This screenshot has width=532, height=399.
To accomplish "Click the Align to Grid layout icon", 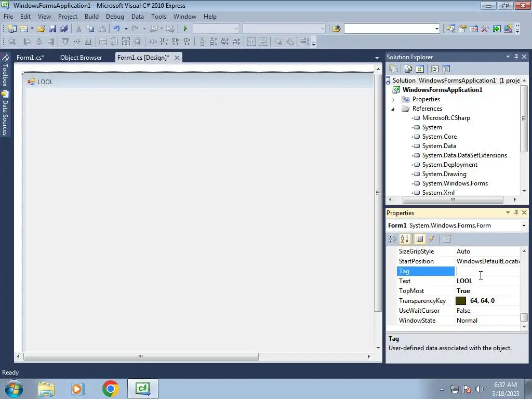I will 12,42.
